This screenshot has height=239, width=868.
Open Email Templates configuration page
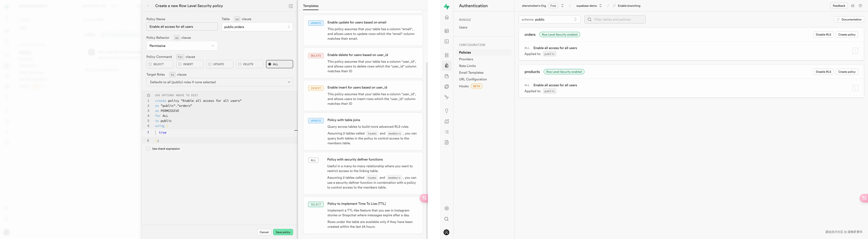471,73
